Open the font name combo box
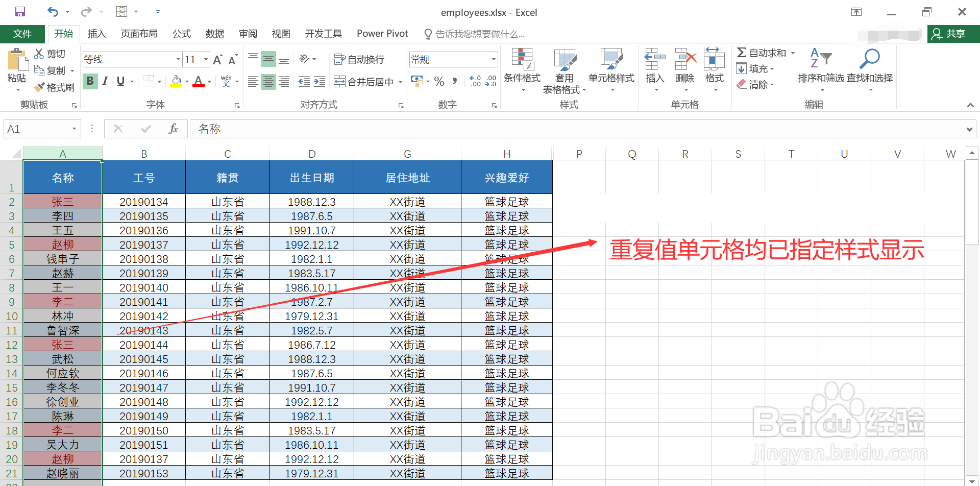 point(132,59)
